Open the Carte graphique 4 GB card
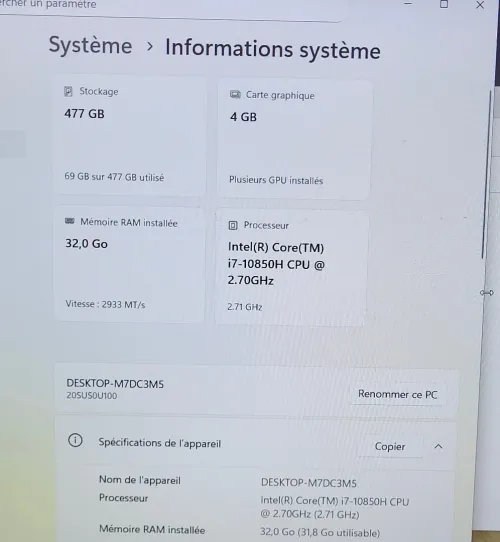500x542 pixels. tap(294, 139)
